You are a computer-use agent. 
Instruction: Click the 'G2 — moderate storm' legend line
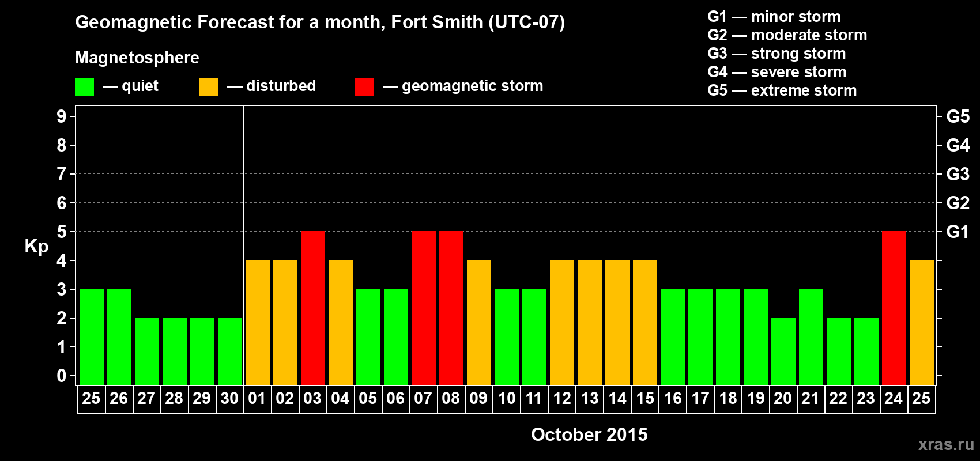[787, 35]
